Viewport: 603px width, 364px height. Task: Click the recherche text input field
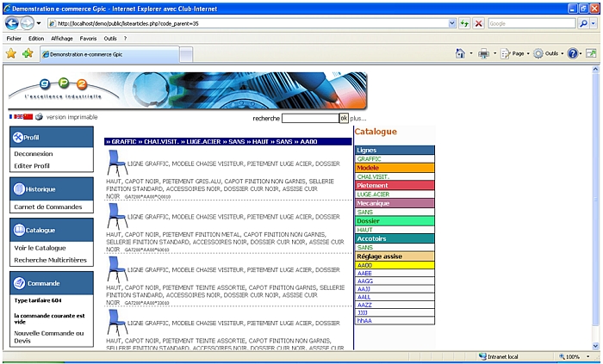[x=309, y=118]
